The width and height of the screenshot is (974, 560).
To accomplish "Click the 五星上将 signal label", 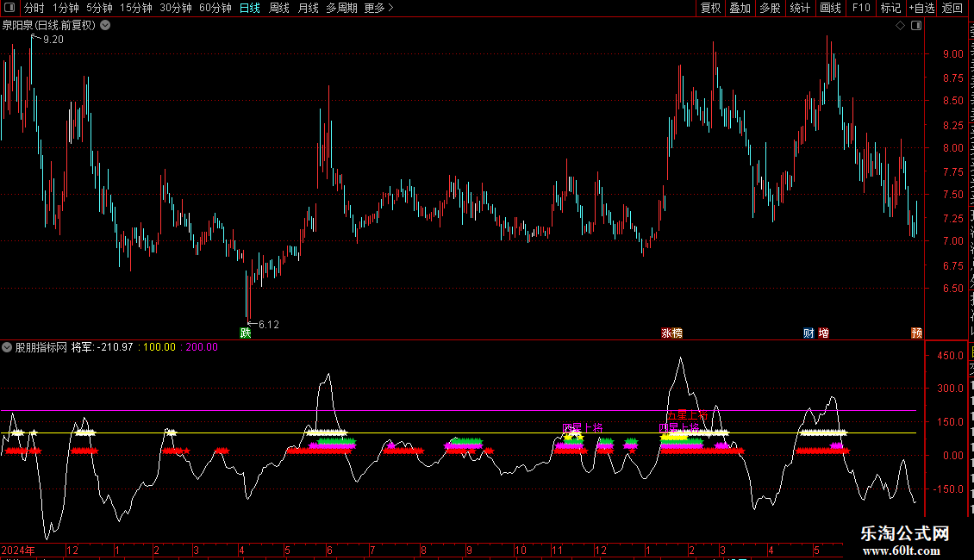I will tap(687, 414).
